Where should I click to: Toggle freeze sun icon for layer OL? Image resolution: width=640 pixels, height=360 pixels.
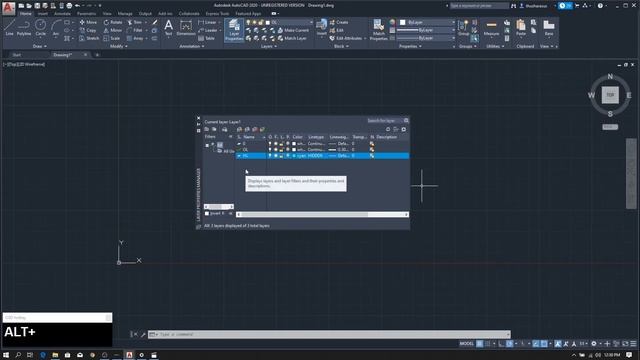click(x=276, y=150)
